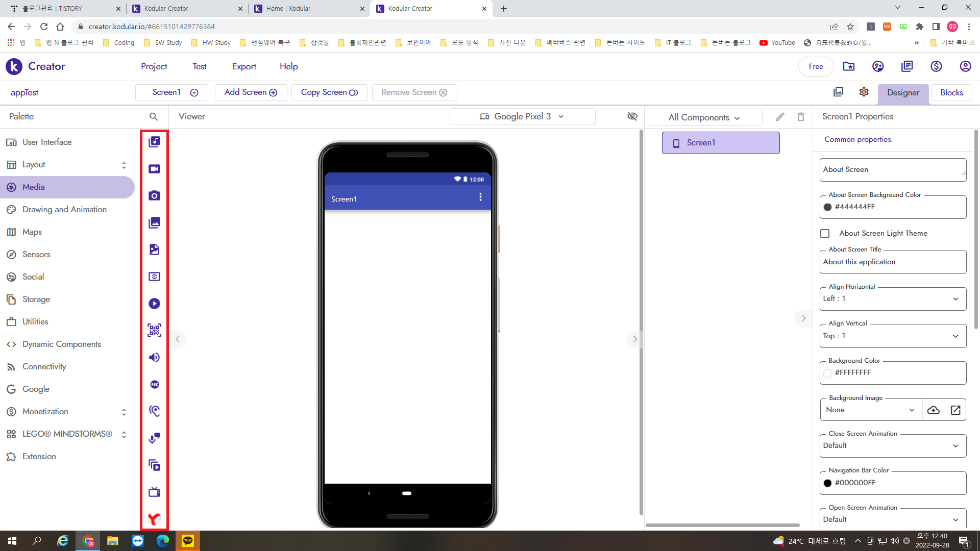Open the Google Pixel 3 device dropdown

click(522, 116)
